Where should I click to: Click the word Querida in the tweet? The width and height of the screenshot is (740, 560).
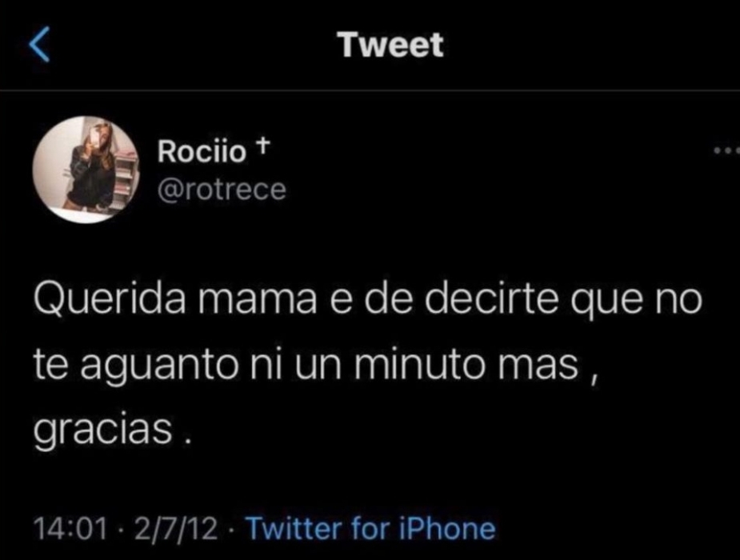click(x=110, y=299)
